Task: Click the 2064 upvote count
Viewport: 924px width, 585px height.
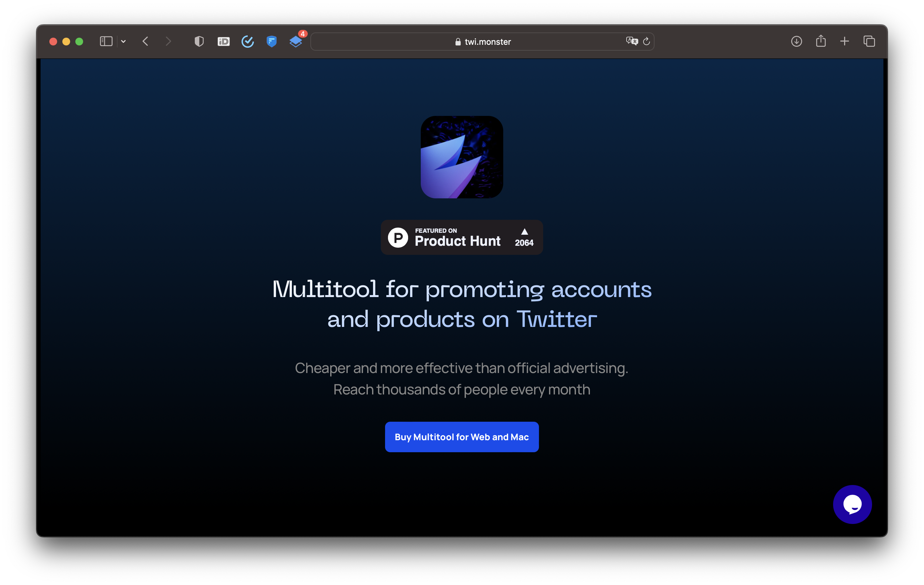Action: click(524, 243)
